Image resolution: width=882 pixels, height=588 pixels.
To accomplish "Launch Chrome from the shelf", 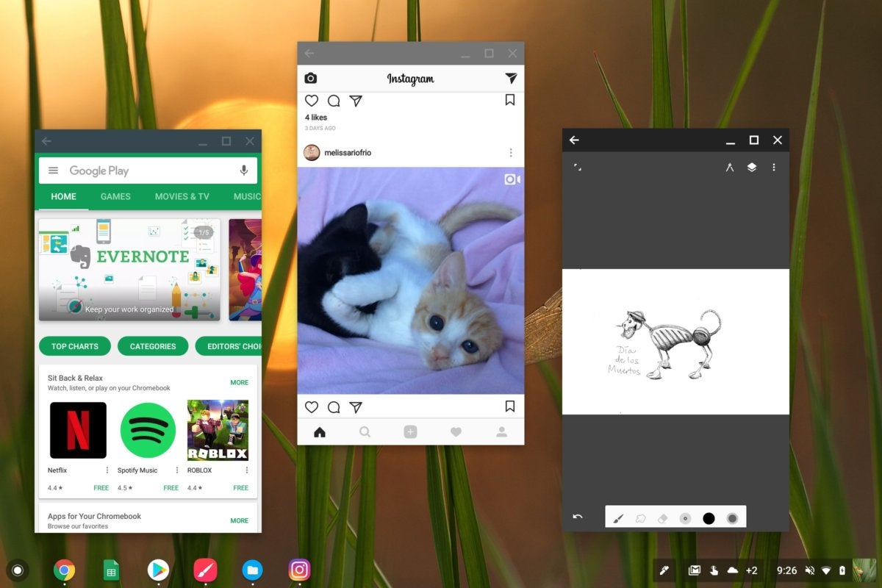I will point(64,570).
